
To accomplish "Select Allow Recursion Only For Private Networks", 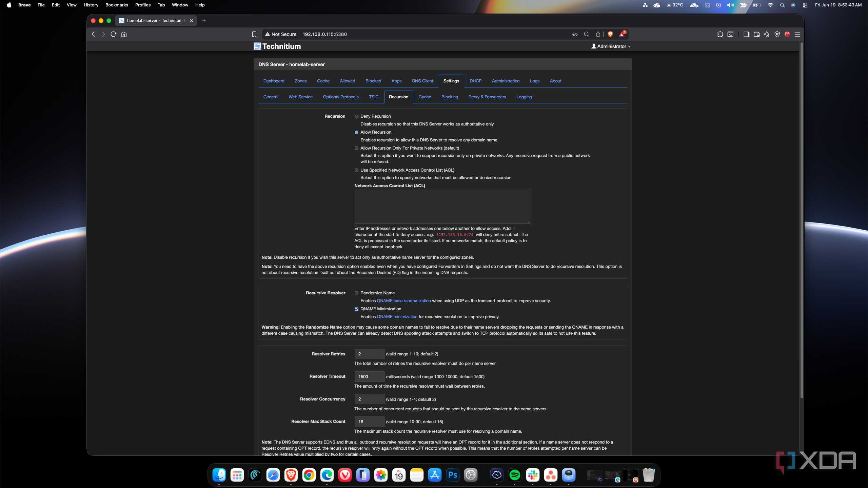I will (x=356, y=148).
